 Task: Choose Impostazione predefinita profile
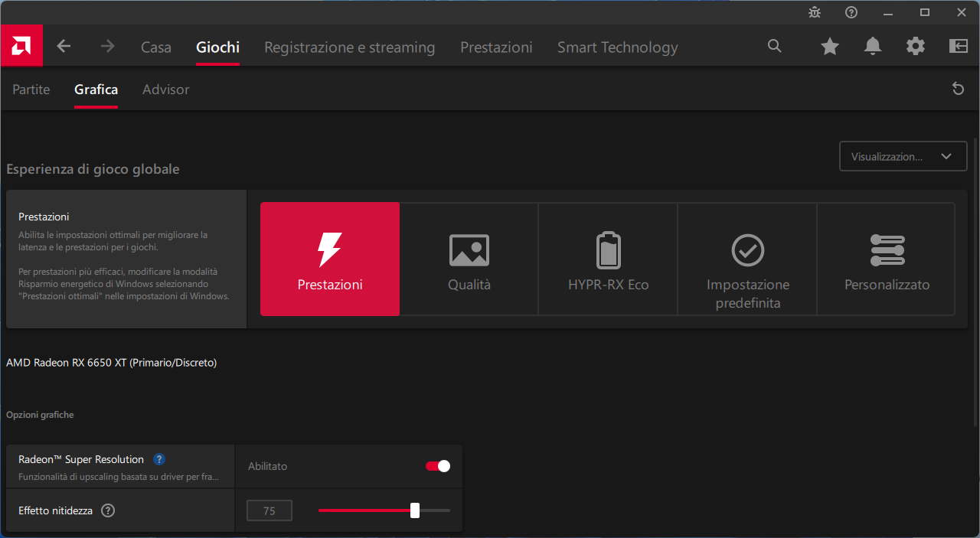pos(748,259)
